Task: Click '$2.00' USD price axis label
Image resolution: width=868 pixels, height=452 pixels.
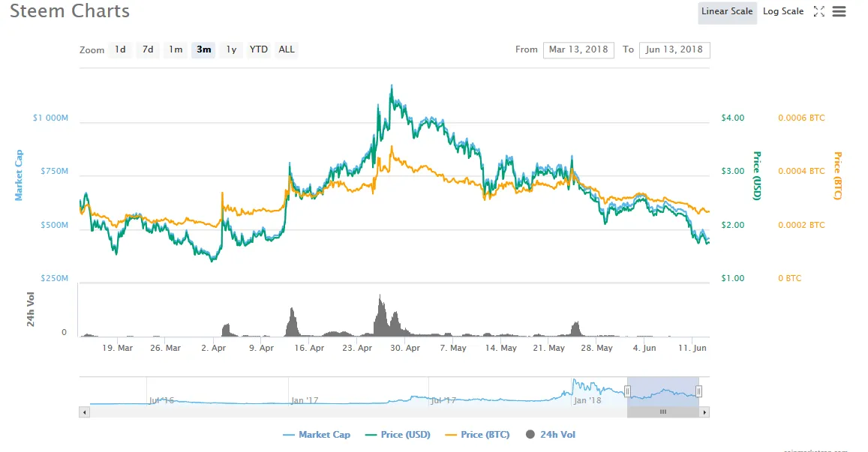Action: [x=733, y=225]
